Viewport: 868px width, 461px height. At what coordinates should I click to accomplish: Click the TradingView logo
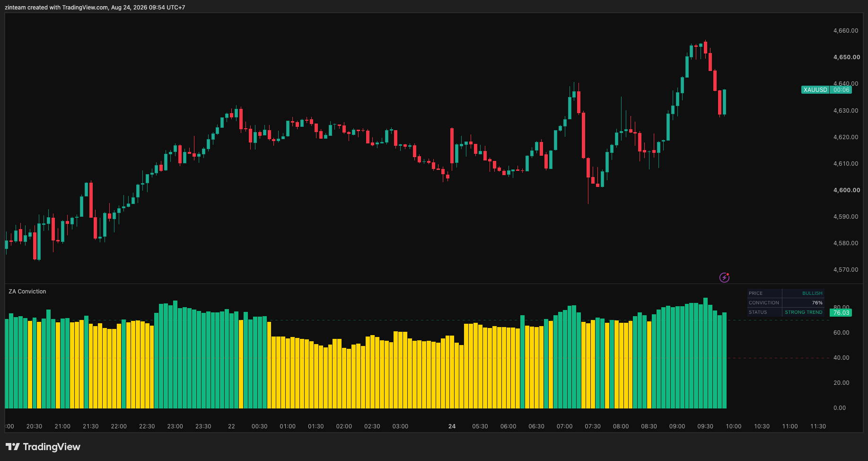point(43,447)
